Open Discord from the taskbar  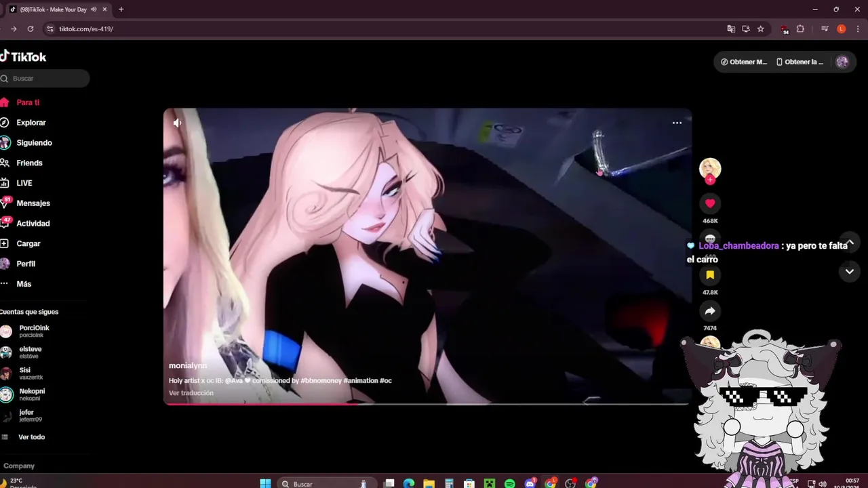(x=530, y=483)
